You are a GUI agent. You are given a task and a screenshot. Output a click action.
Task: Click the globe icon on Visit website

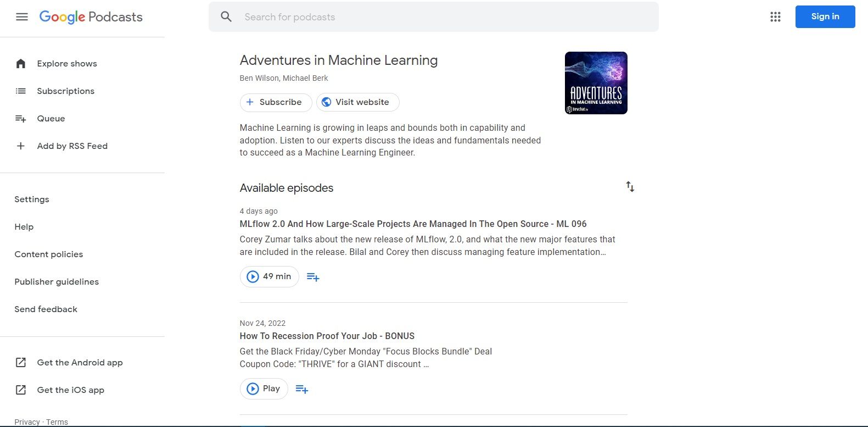(326, 102)
